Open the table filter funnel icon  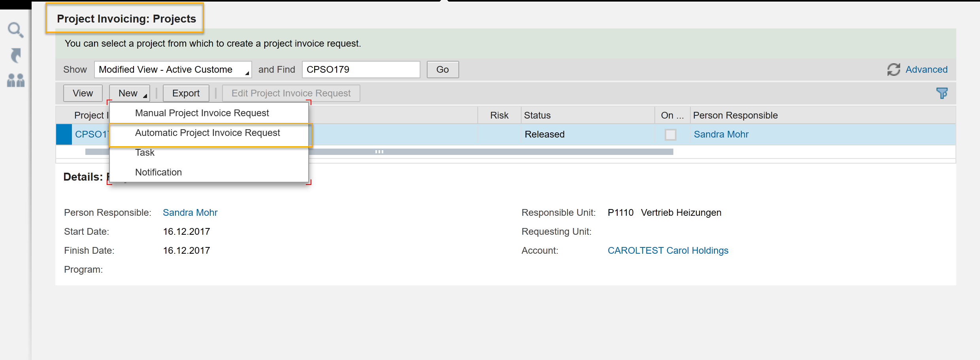[x=942, y=93]
